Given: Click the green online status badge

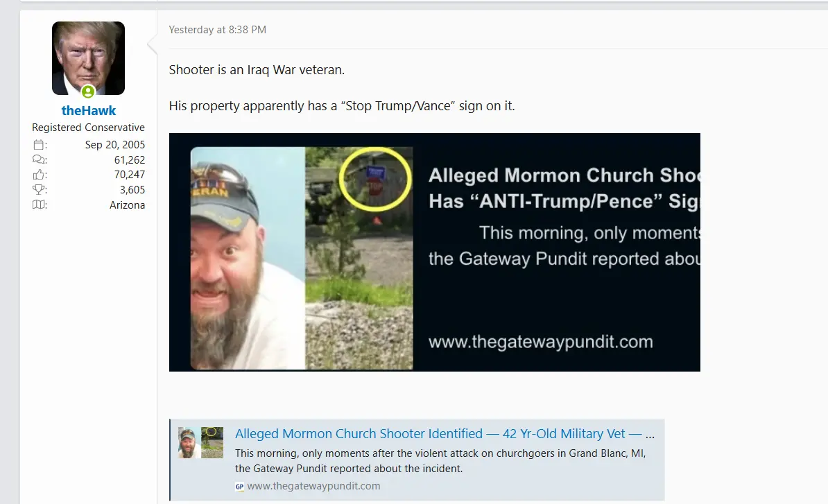Looking at the screenshot, I should pos(88,92).
